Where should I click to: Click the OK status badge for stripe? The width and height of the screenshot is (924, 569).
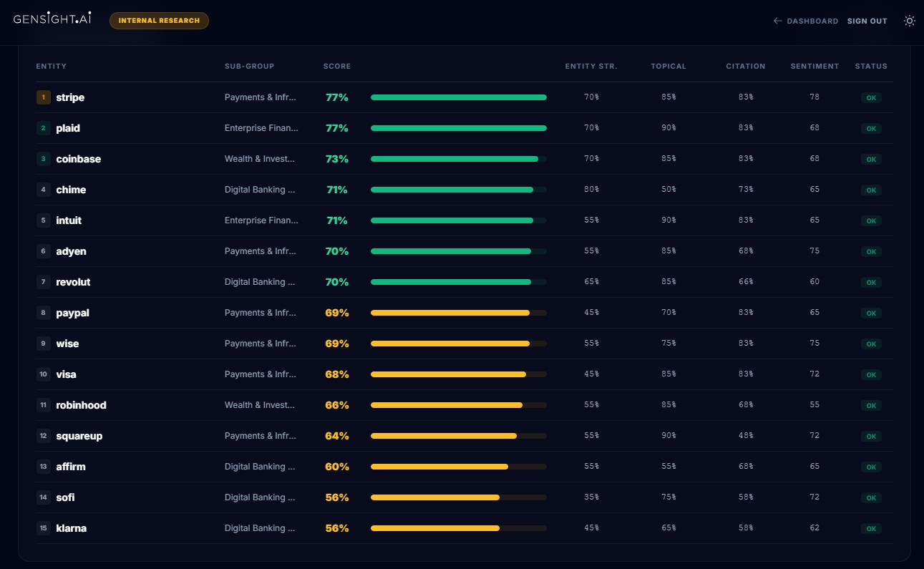871,98
